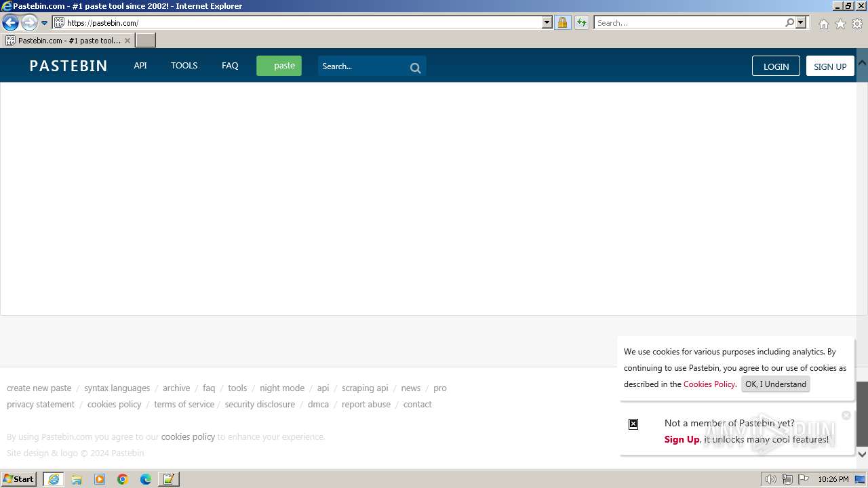Open File Explorer from taskbar
Image resolution: width=868 pixels, height=488 pixels.
point(77,479)
